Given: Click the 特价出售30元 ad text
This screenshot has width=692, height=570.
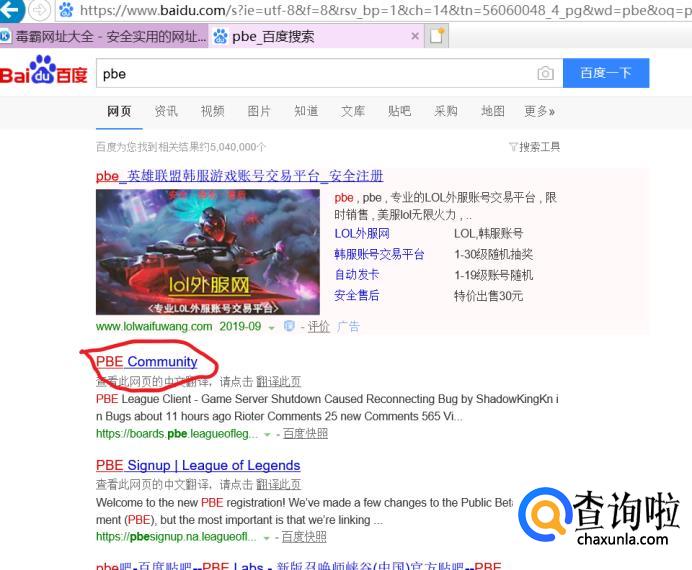Looking at the screenshot, I should point(488,296).
